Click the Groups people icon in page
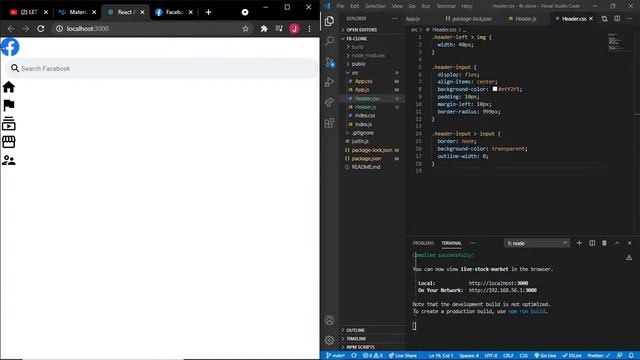This screenshot has width=640, height=360. coord(9,160)
